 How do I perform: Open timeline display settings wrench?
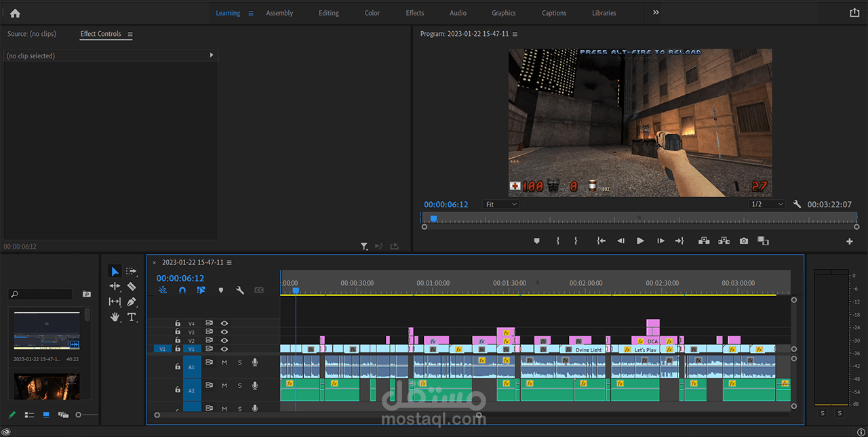point(239,290)
